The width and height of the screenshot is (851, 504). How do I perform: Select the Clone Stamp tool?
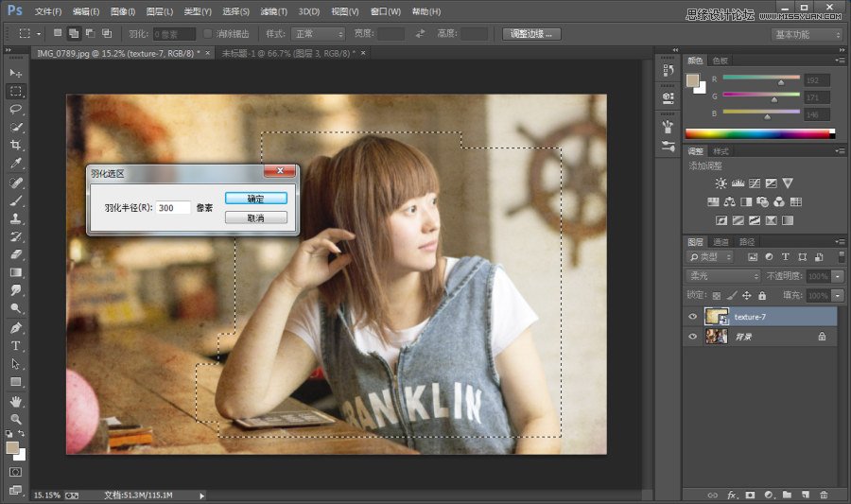pyautogui.click(x=15, y=218)
